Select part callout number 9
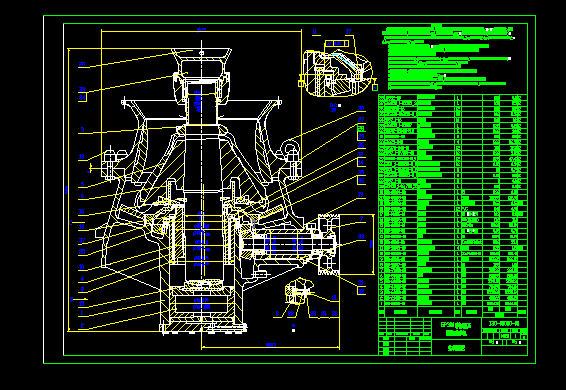The height and width of the screenshot is (390, 566). pos(82,289)
